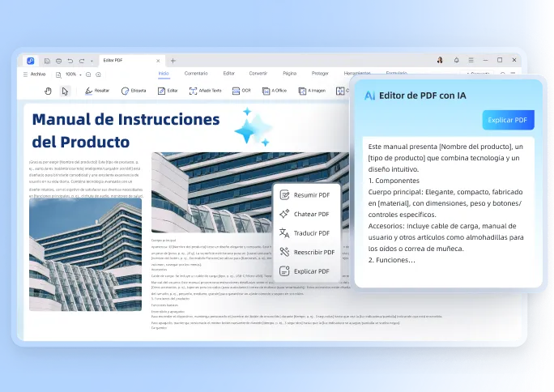
Task: Switch to the Proteger ribbon tab
Action: click(320, 73)
